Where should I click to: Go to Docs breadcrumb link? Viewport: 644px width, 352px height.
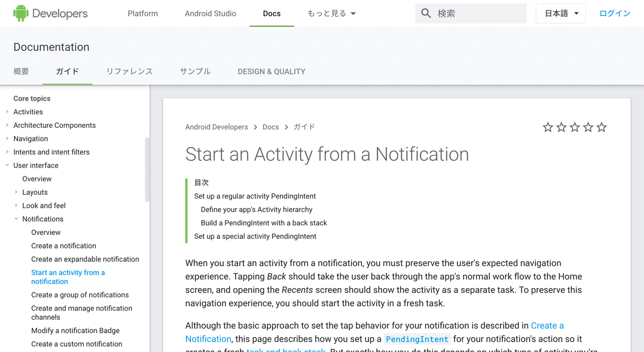(x=270, y=127)
